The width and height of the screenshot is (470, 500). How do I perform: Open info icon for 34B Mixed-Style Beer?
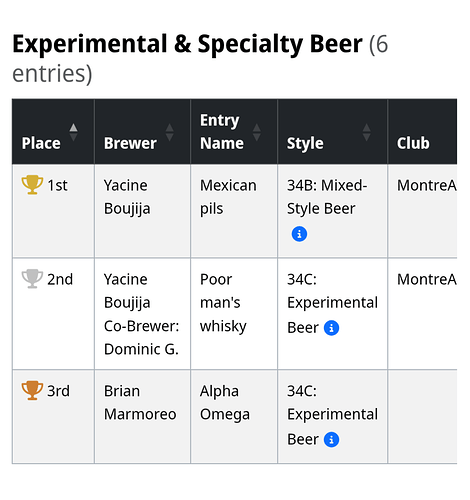(299, 234)
